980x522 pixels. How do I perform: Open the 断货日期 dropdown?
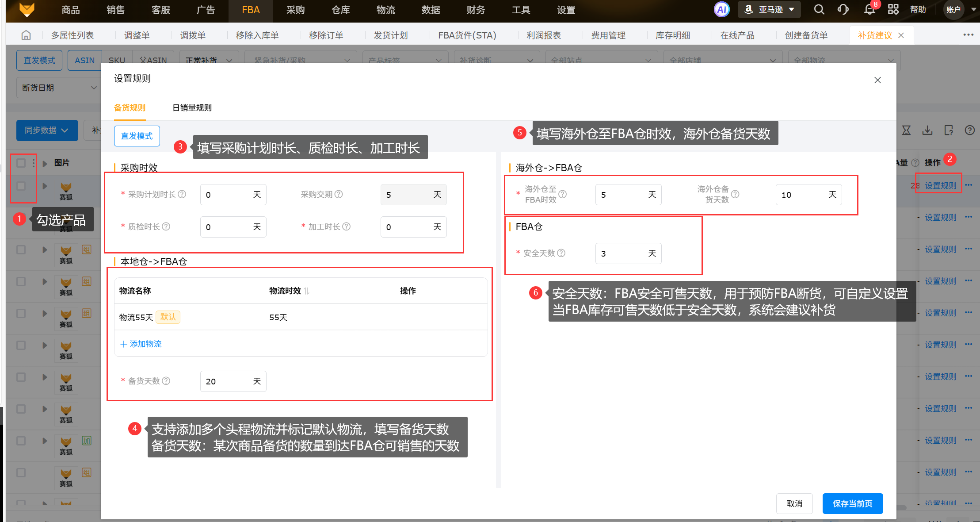59,88
